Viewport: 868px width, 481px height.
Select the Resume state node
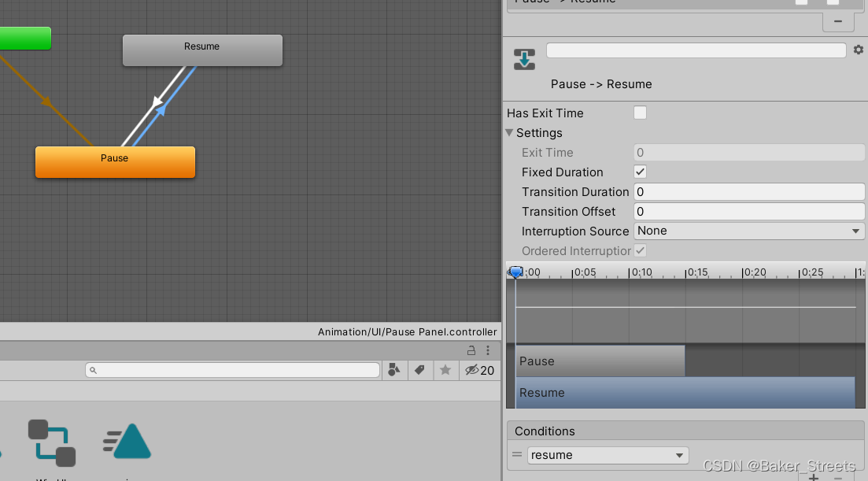(x=202, y=50)
